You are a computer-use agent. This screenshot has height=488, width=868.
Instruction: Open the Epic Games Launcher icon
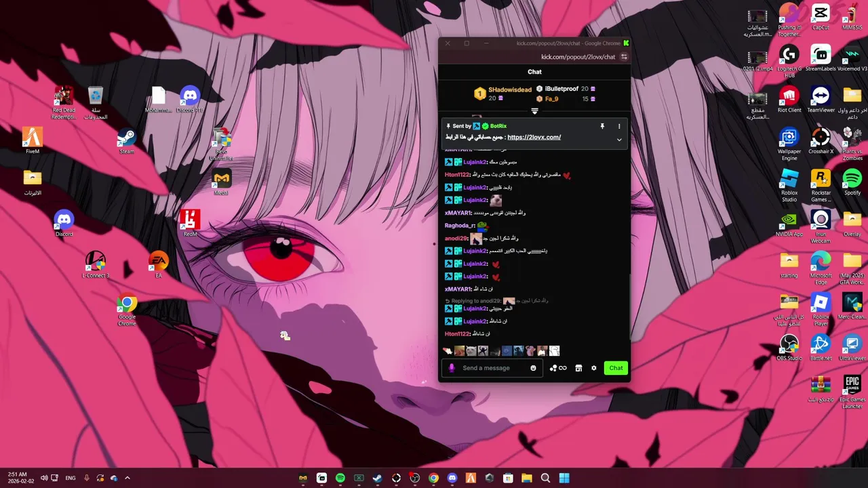pyautogui.click(x=852, y=393)
